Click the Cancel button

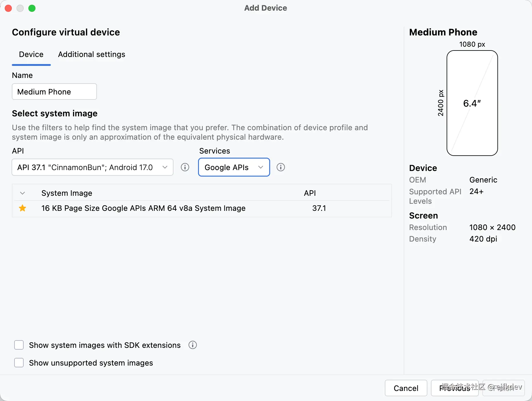pyautogui.click(x=406, y=388)
